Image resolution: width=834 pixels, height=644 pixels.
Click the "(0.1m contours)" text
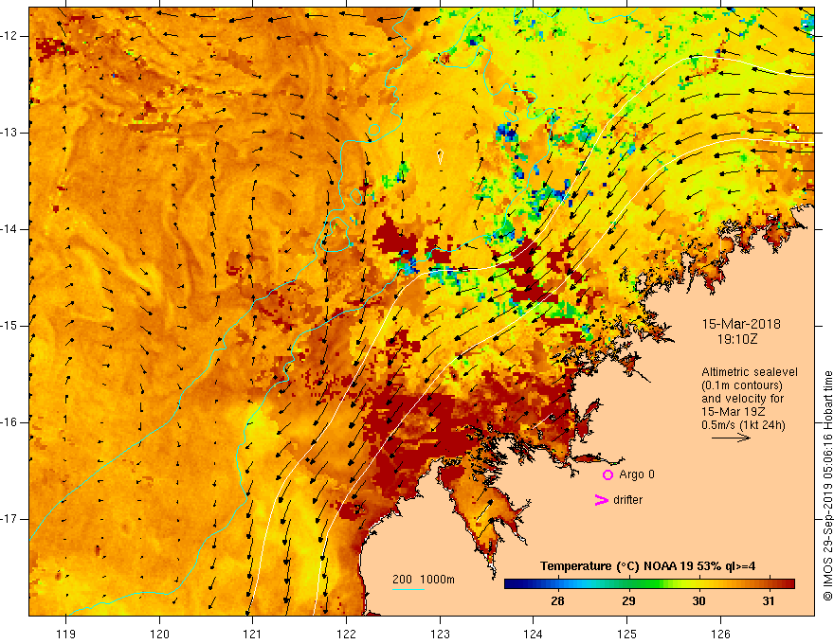click(x=742, y=385)
